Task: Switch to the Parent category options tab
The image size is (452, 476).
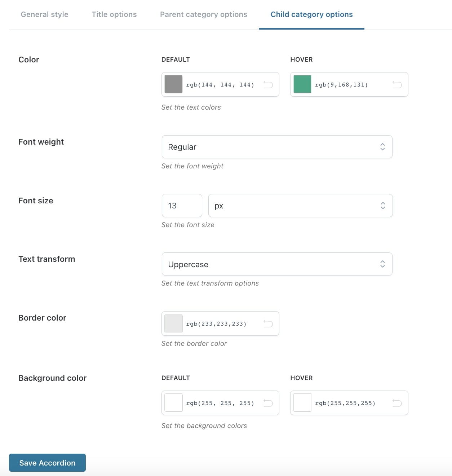Action: point(204,14)
